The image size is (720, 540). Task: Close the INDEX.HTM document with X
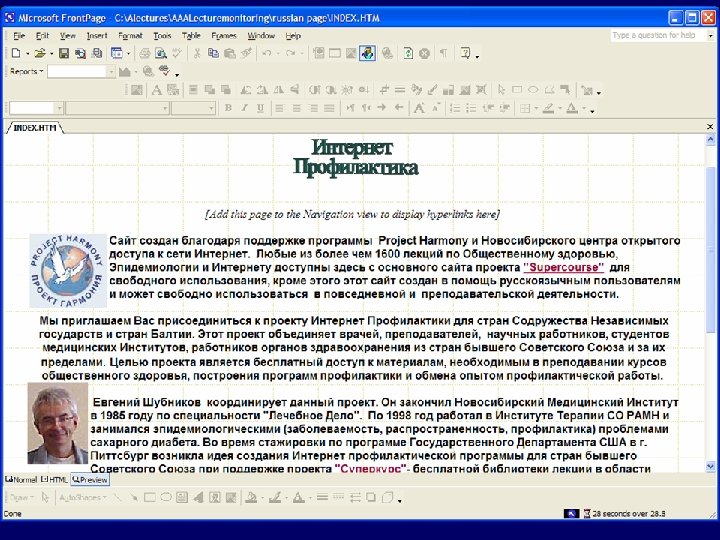(710, 127)
